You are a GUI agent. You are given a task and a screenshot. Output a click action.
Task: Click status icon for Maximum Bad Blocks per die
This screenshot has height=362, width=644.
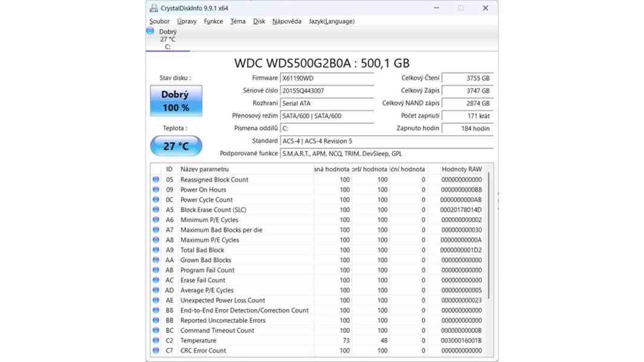156,230
